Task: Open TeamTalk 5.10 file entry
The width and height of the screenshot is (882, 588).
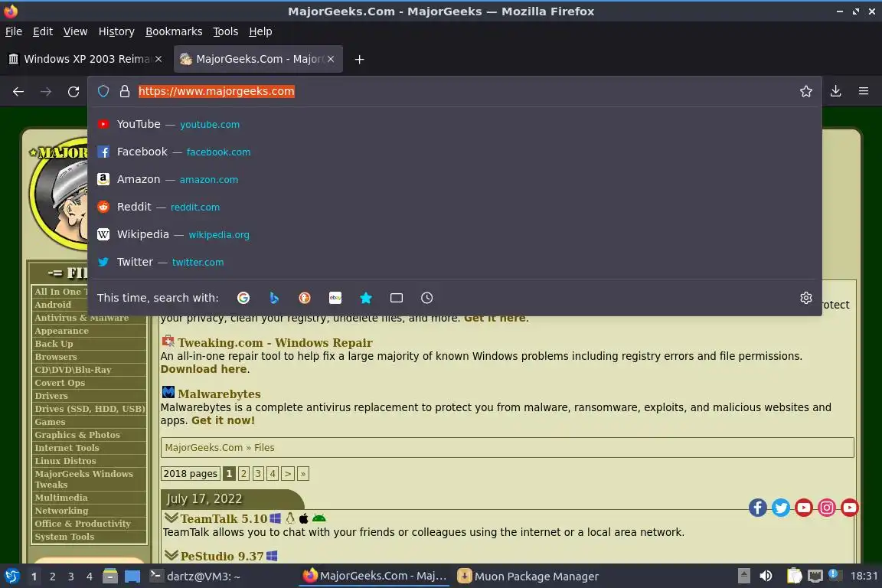Action: pos(224,519)
